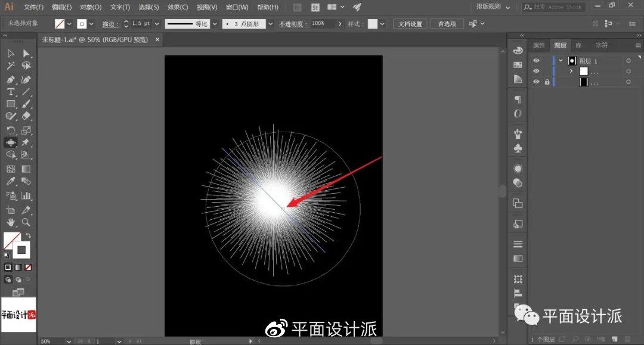Hide the 图层 1 layer visibility

536,60
